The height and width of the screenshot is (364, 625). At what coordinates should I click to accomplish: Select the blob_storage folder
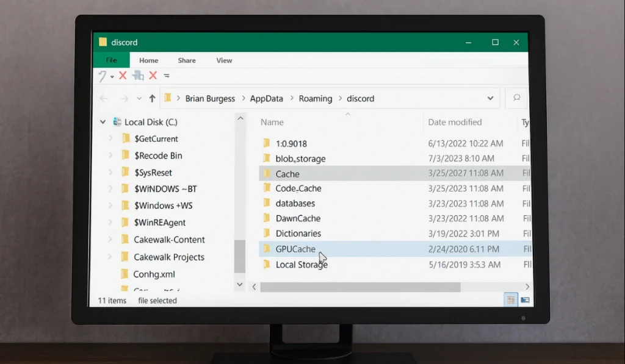point(300,159)
